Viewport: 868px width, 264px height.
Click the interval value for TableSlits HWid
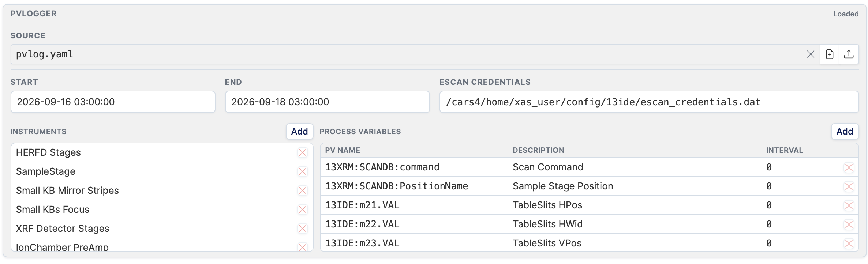tap(769, 225)
